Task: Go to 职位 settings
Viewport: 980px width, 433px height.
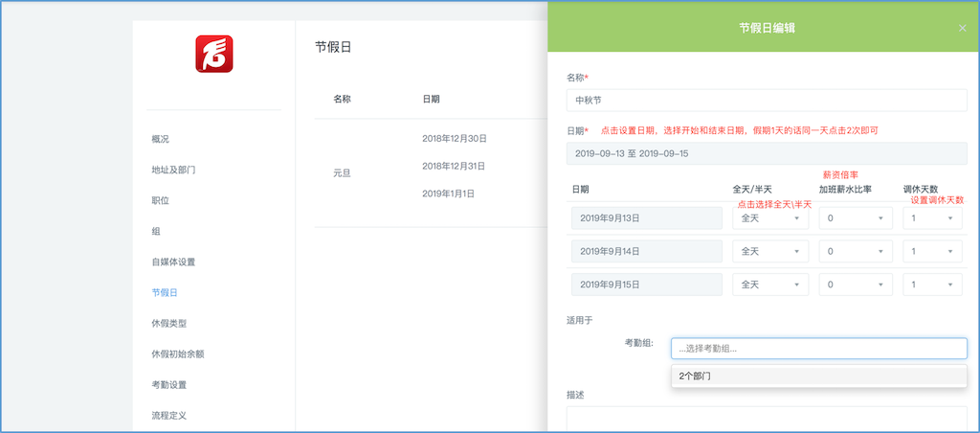Action: (160, 200)
